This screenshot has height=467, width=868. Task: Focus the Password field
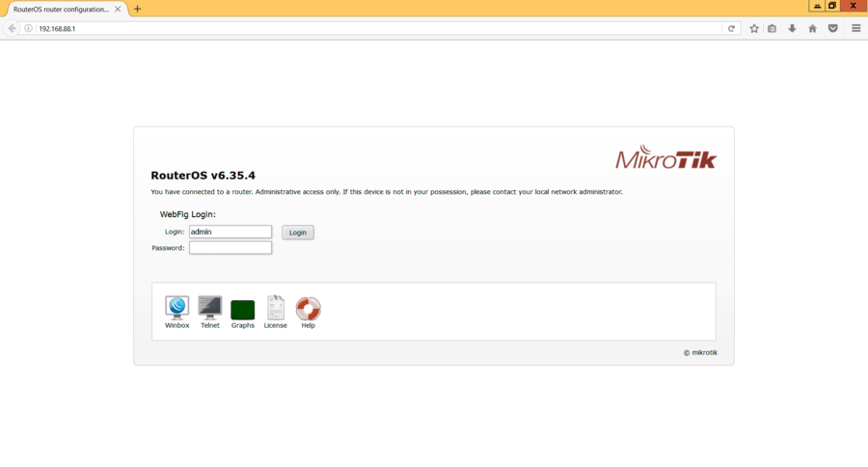point(231,248)
